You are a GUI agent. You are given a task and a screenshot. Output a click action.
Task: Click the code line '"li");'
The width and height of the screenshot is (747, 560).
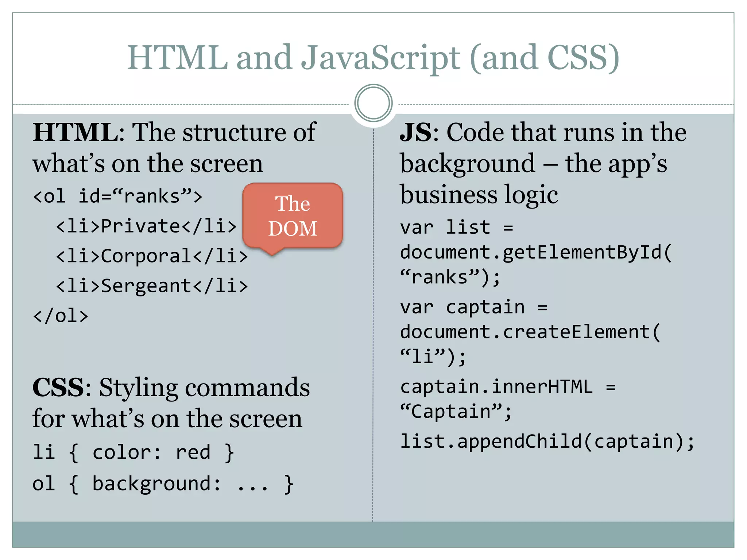(433, 357)
